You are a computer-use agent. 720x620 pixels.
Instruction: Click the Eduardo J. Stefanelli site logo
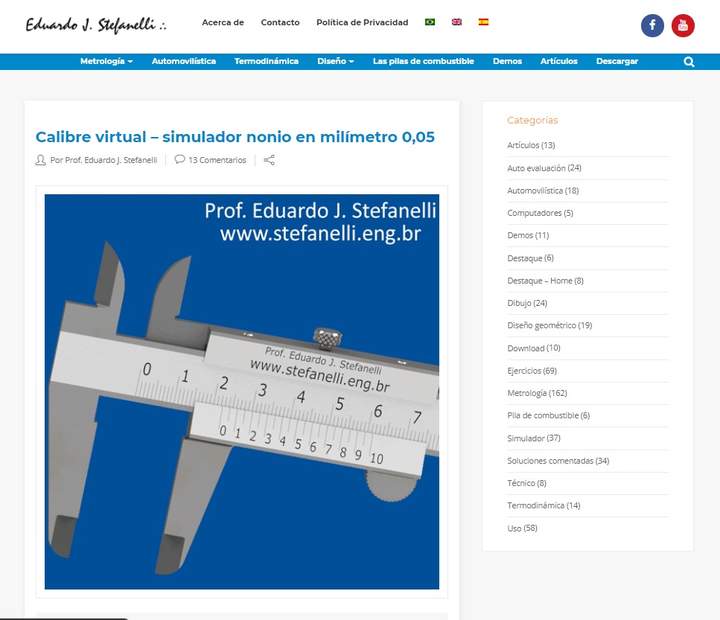96,24
